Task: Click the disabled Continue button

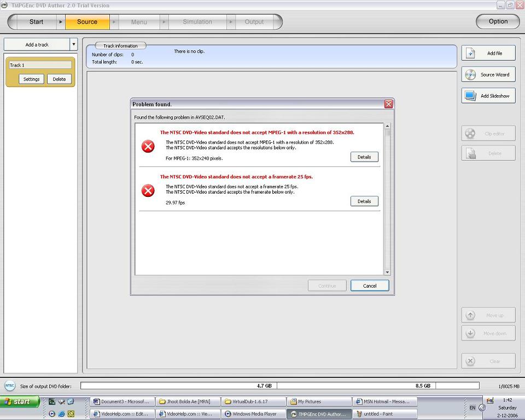Action: pyautogui.click(x=327, y=285)
